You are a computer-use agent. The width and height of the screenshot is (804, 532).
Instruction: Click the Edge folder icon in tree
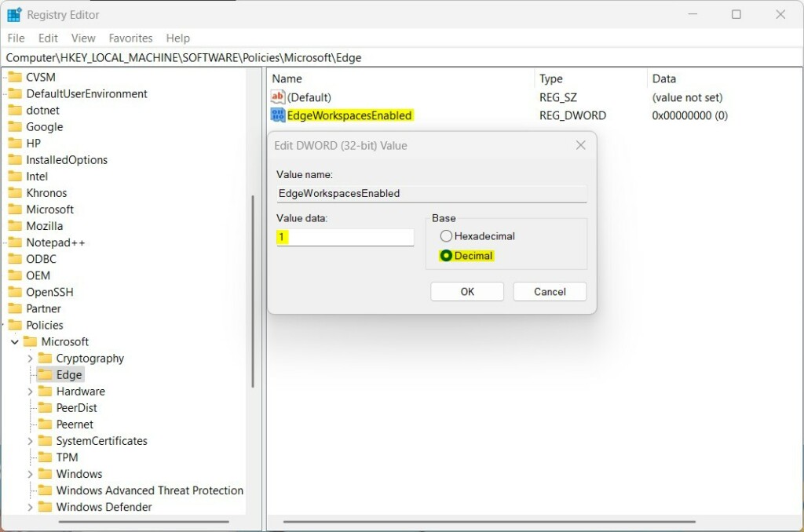[x=45, y=374]
